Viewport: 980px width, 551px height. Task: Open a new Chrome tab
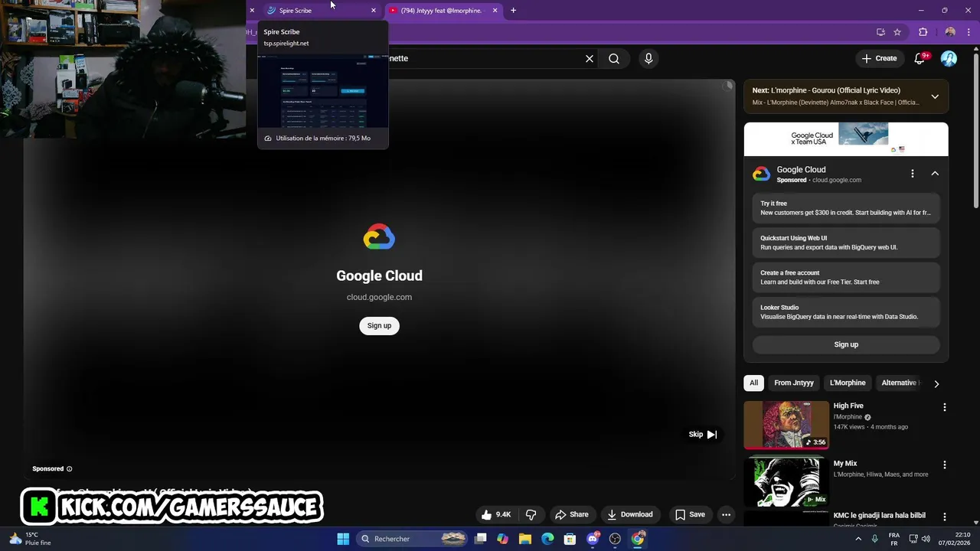513,10
